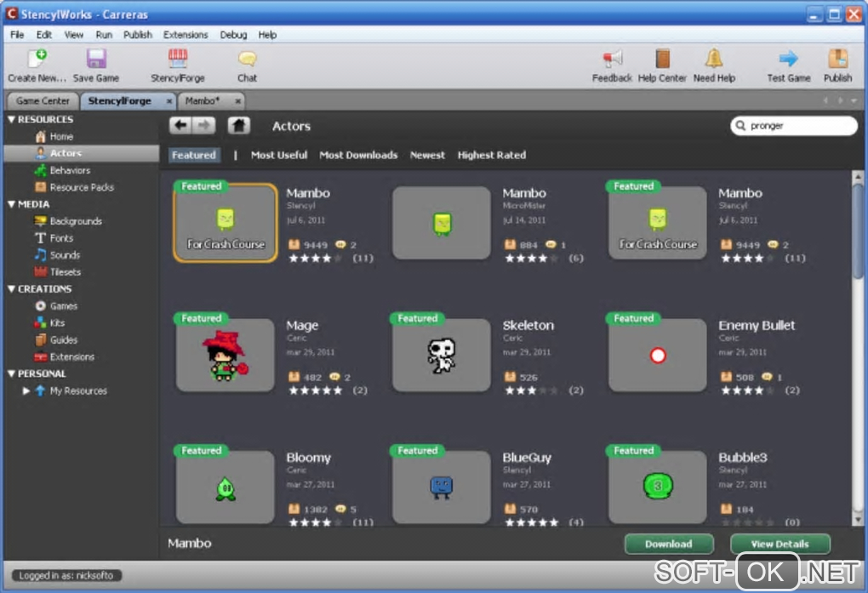The width and height of the screenshot is (868, 593).
Task: Open the Debug menu
Action: [233, 35]
